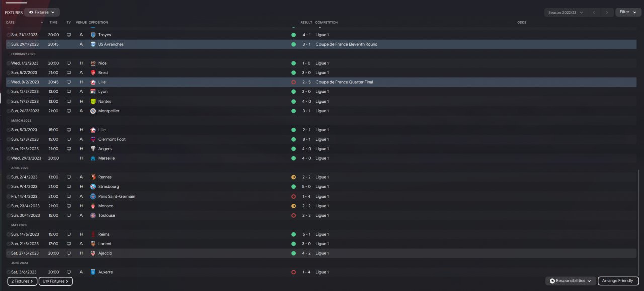Expand the Filter dropdown

point(628,12)
